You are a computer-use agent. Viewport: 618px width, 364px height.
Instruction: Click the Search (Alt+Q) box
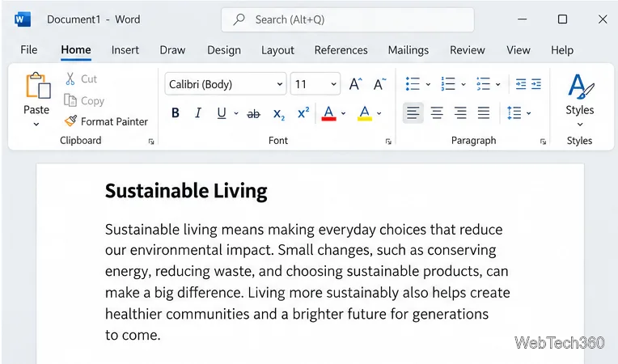point(348,19)
